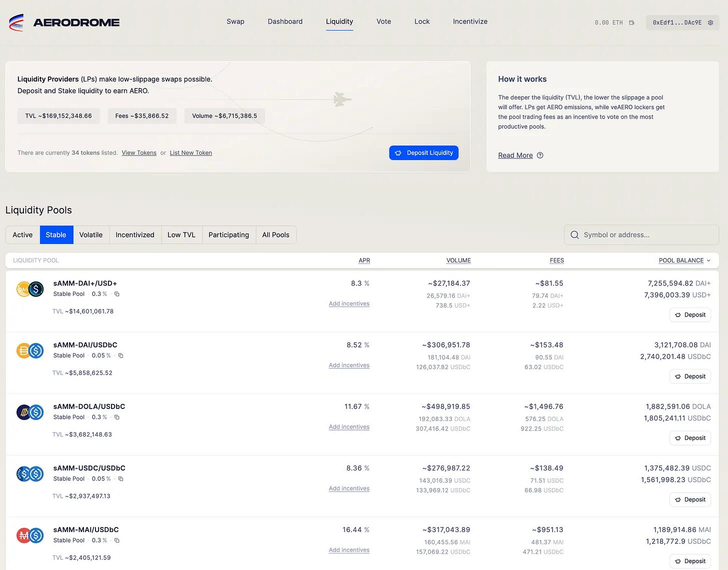View Participating pools tab
The height and width of the screenshot is (570, 728).
coord(228,235)
